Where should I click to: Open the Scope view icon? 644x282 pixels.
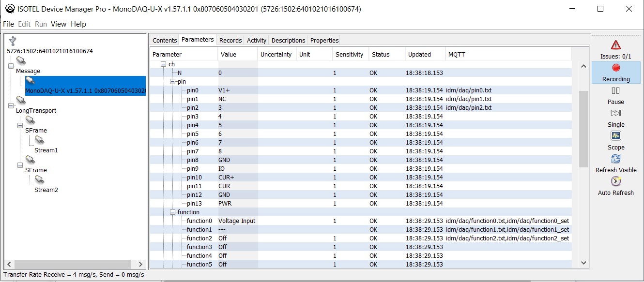tap(616, 136)
